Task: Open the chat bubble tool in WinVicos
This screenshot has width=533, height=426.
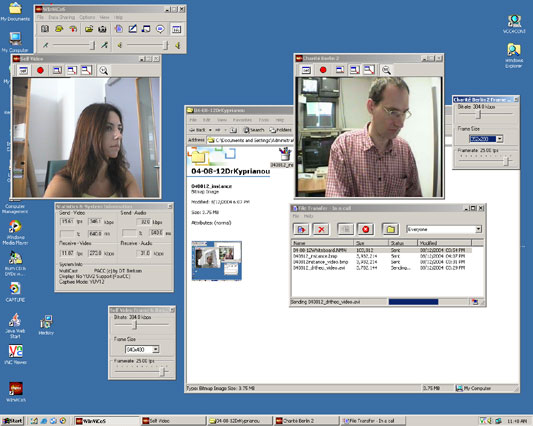Action: [x=160, y=29]
